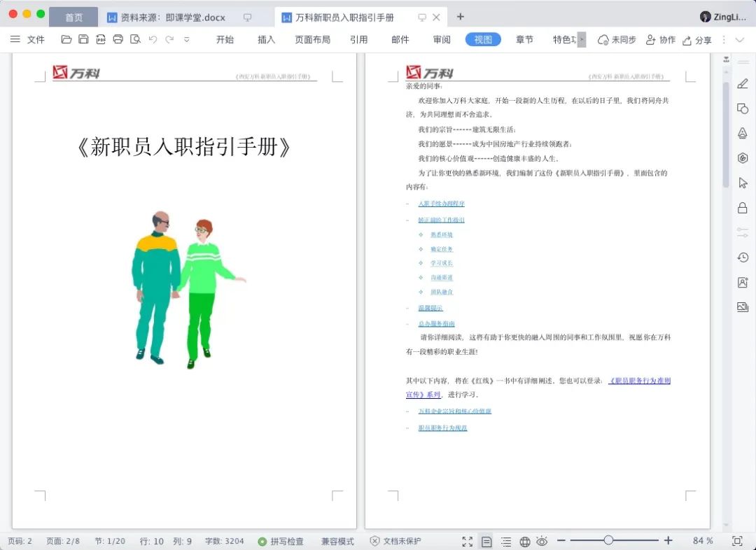Click the lock restrict-editing icon in sidebar
Viewport: 756px width, 550px height.
click(743, 208)
